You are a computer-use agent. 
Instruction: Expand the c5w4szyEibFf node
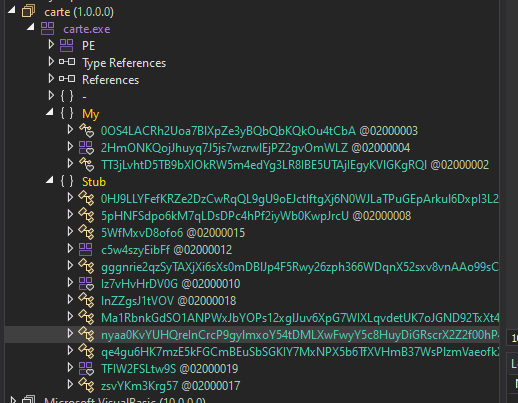[70, 248]
